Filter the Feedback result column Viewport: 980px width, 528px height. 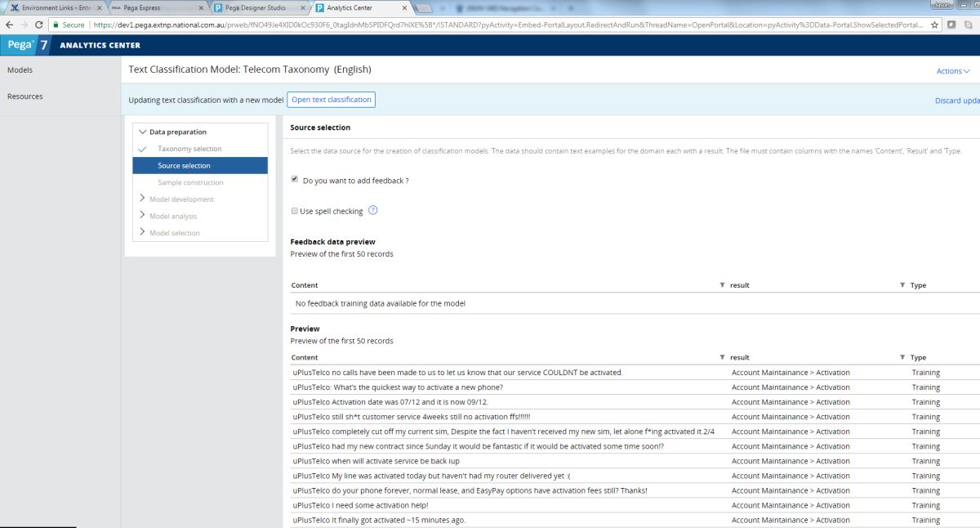[902, 285]
